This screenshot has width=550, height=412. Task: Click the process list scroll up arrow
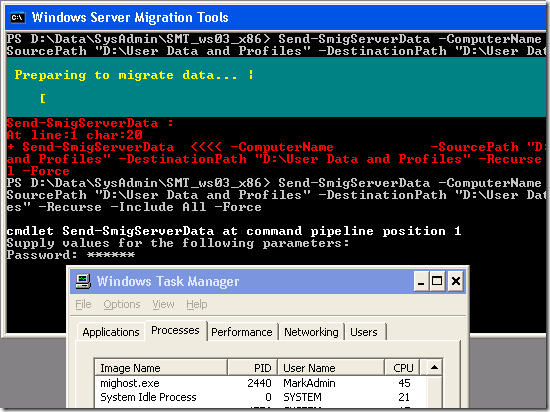434,367
